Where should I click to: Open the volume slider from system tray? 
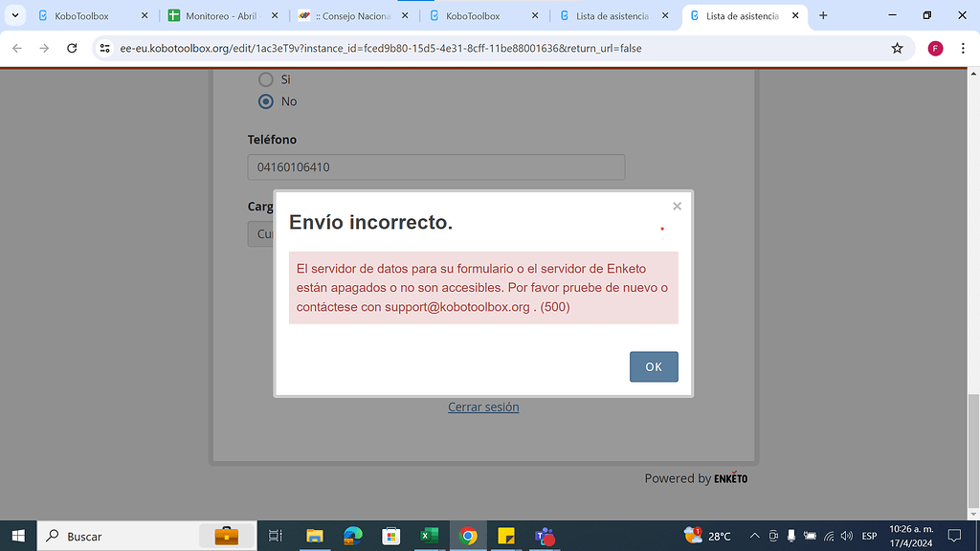click(x=846, y=536)
